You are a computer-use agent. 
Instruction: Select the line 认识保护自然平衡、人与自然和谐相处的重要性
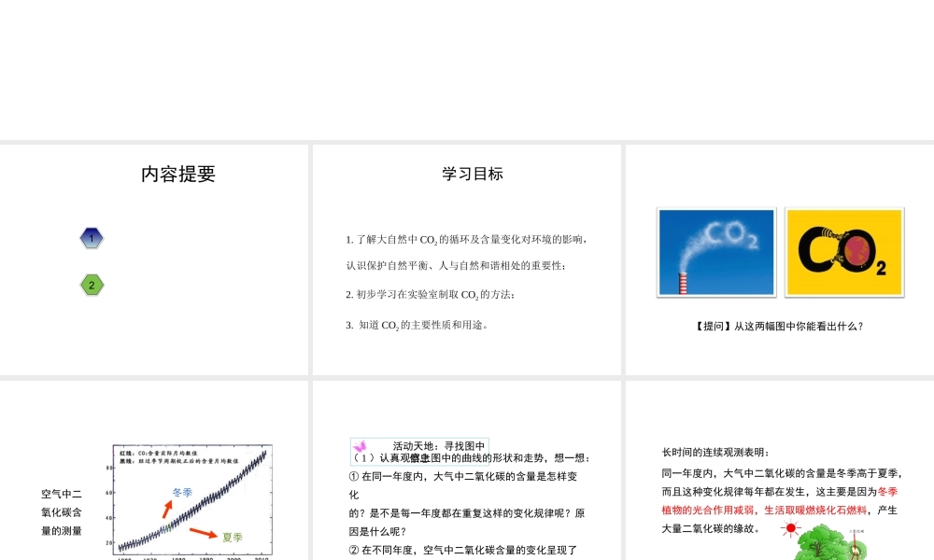pyautogui.click(x=456, y=265)
